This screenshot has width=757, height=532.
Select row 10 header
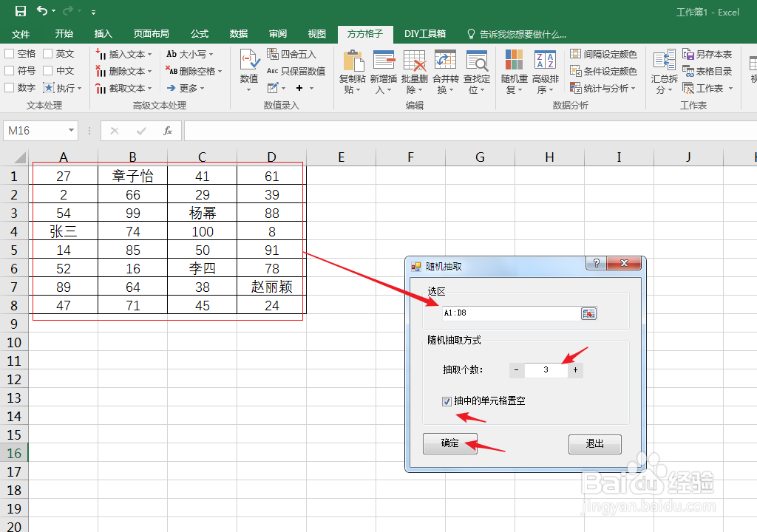pos(14,342)
